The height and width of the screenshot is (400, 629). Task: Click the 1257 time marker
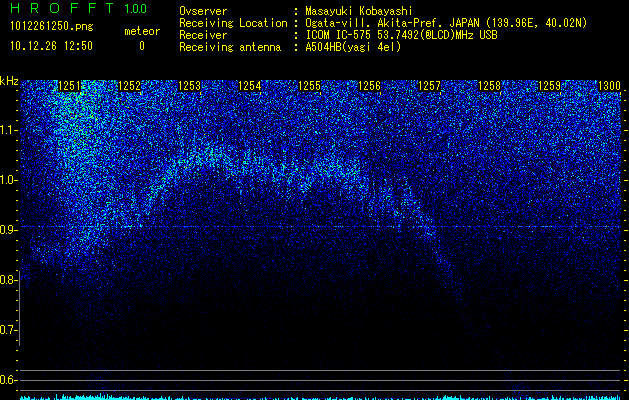point(430,86)
